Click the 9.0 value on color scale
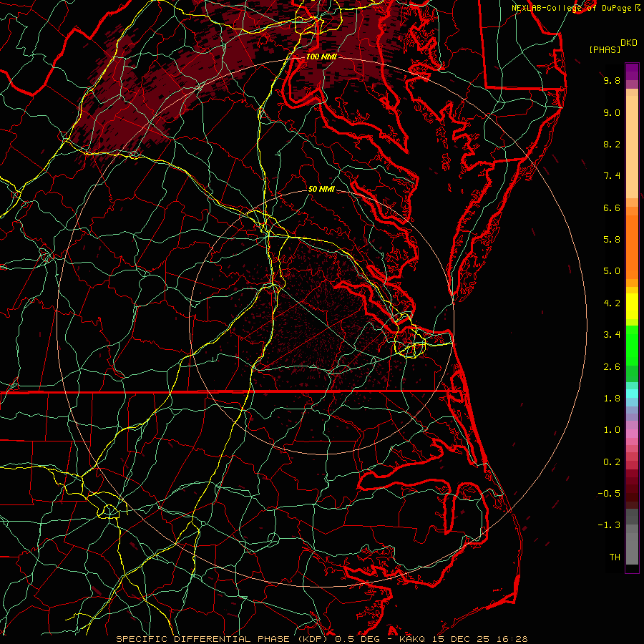The image size is (644, 644). (612, 112)
